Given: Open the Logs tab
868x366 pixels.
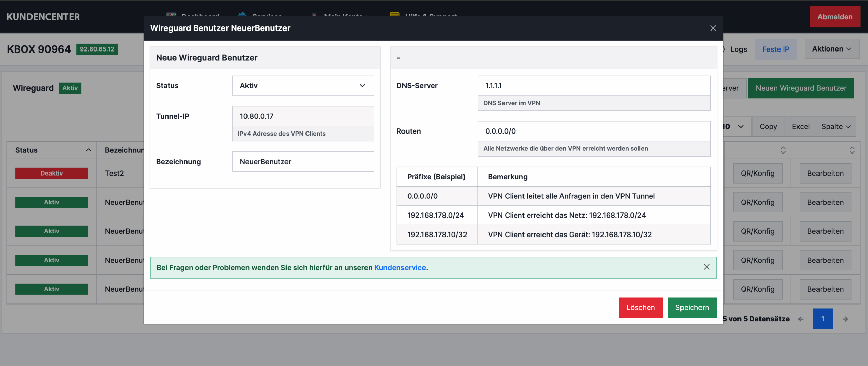Looking at the screenshot, I should tap(738, 49).
